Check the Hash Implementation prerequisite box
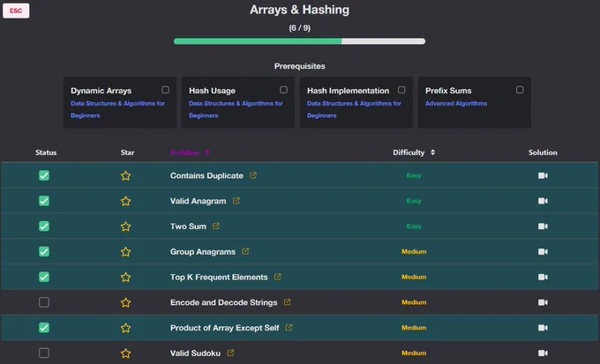The width and height of the screenshot is (600, 364). tap(401, 90)
